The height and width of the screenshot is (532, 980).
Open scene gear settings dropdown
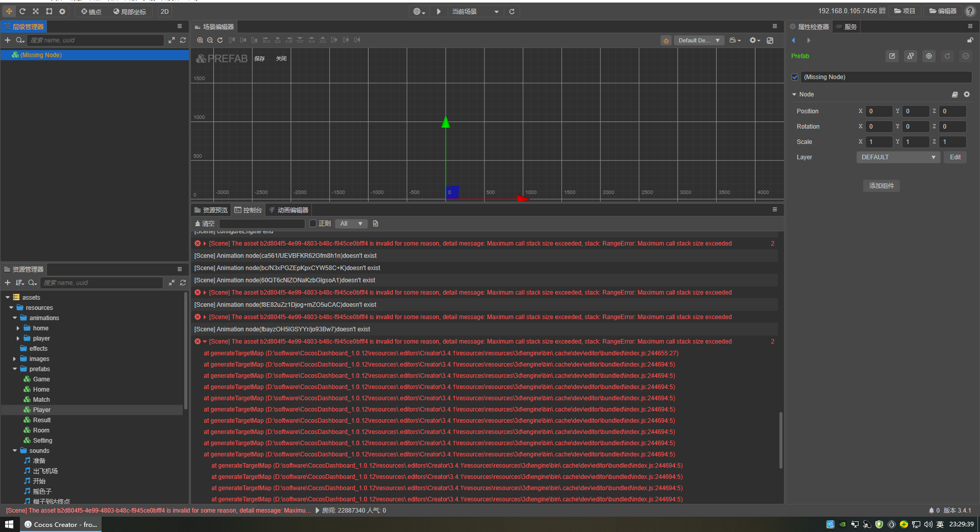[754, 40]
